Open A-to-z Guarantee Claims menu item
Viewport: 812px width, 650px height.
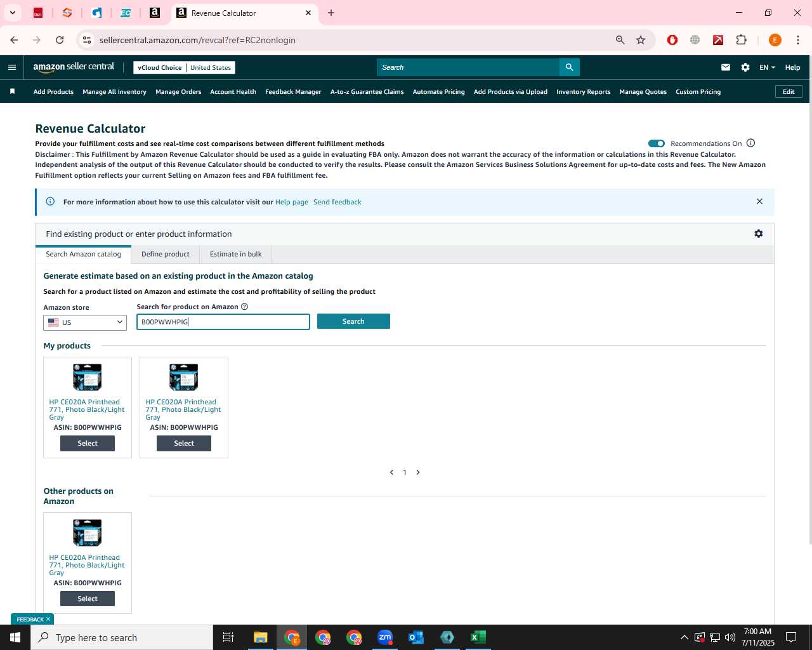[x=367, y=91]
